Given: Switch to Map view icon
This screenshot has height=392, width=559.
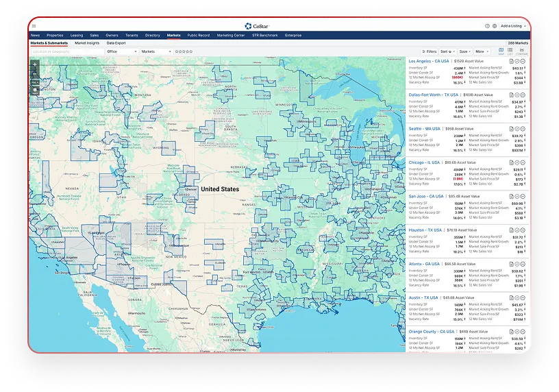Looking at the screenshot, I should [x=501, y=51].
